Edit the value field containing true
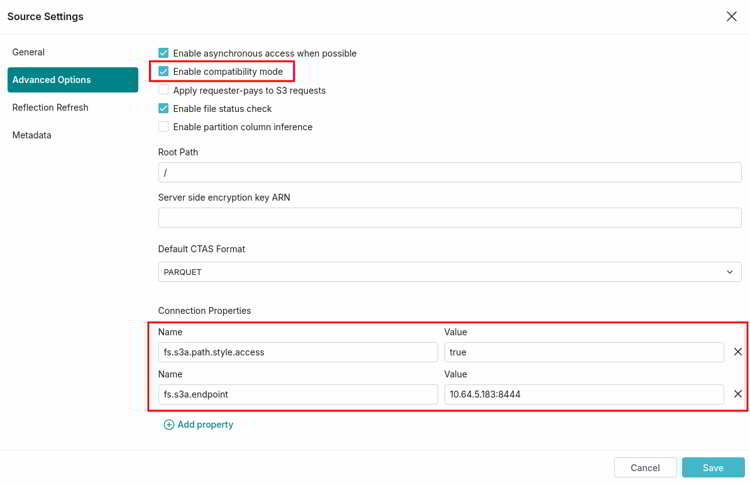The image size is (750, 485). click(x=584, y=352)
